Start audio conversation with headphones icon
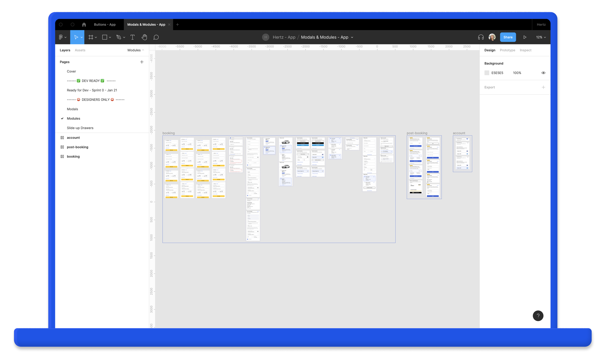Image resolution: width=607 pixels, height=364 pixels. coord(481,37)
